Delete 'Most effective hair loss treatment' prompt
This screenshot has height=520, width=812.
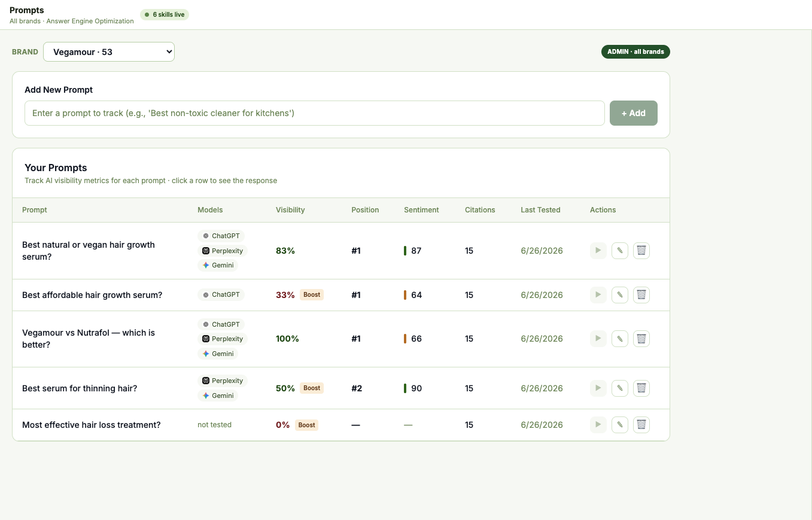tap(641, 425)
